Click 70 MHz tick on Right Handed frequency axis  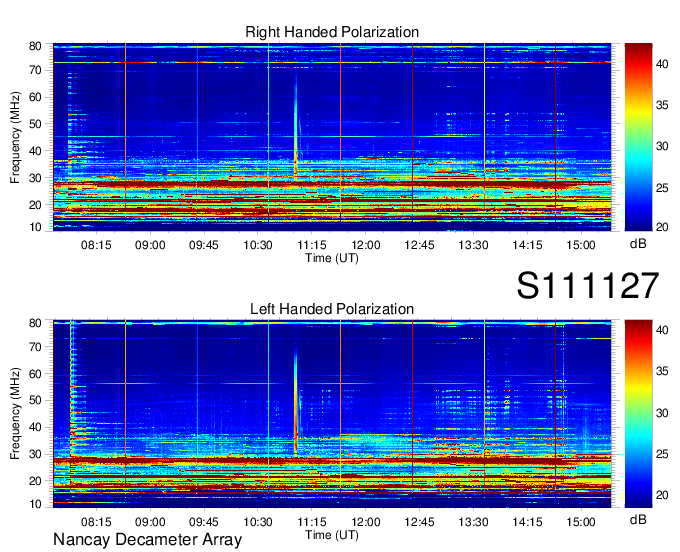[35, 70]
